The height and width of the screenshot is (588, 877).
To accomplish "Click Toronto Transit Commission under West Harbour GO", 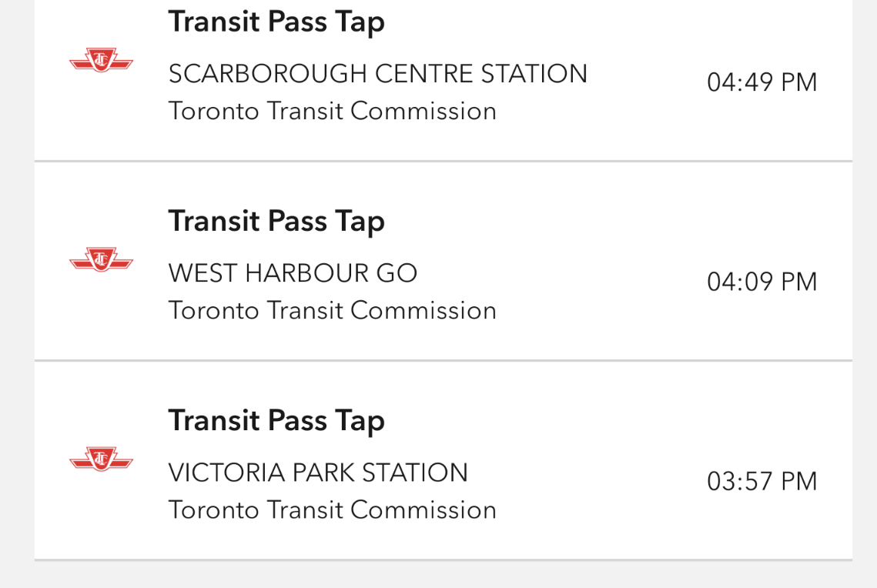I will point(332,310).
